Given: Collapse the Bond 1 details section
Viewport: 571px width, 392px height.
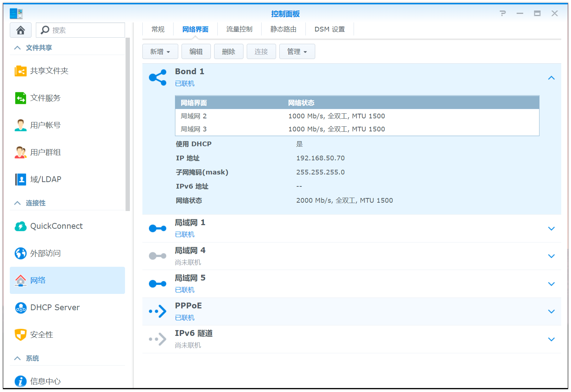Looking at the screenshot, I should [551, 78].
